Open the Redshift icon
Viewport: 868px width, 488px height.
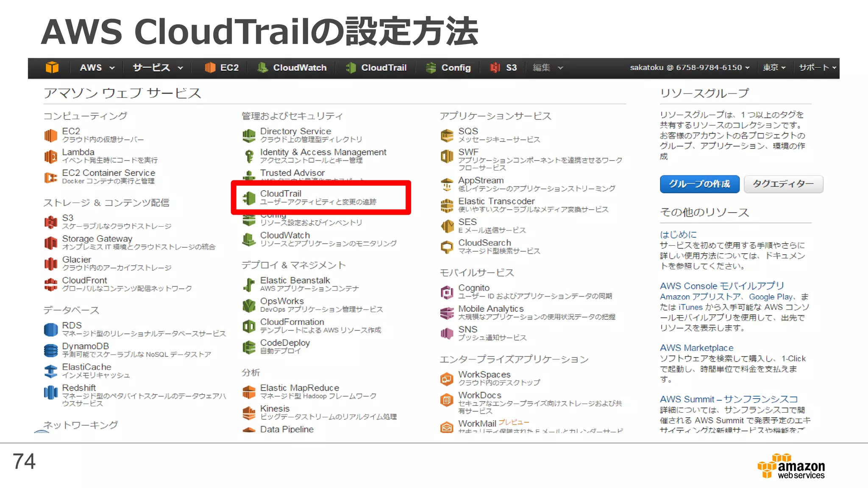(51, 392)
